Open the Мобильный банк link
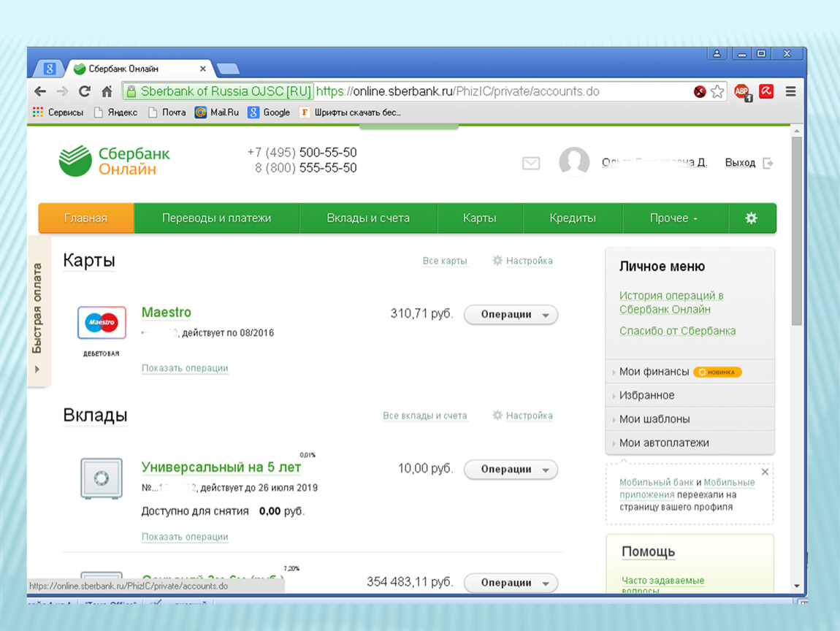The width and height of the screenshot is (840, 631). click(656, 482)
